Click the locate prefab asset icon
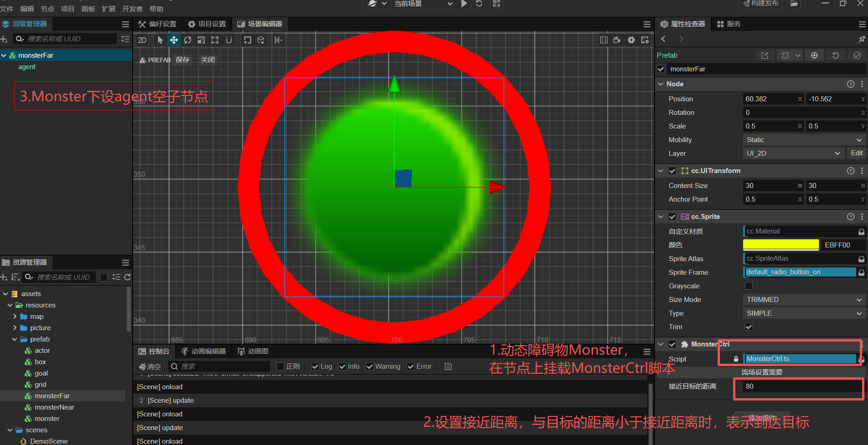868x445 pixels. tap(814, 55)
